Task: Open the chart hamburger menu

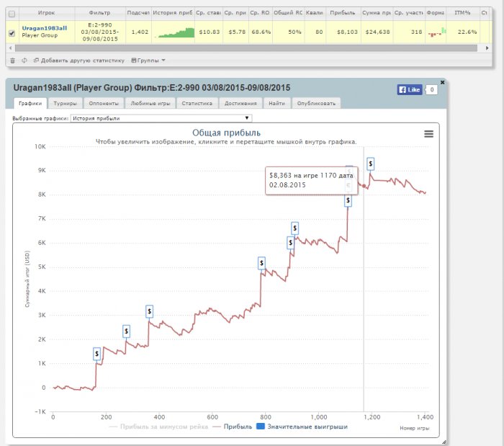Action: (428, 133)
